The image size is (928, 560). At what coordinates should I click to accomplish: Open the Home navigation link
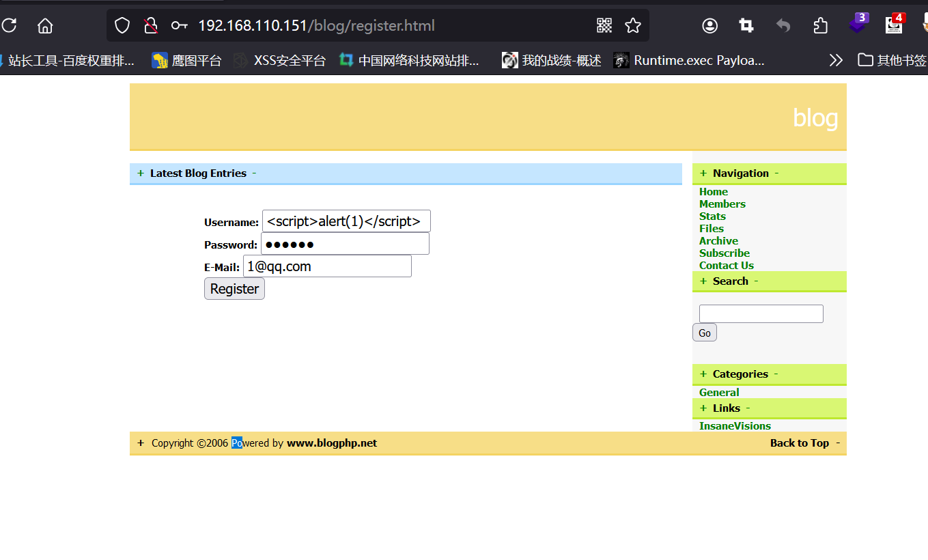[x=714, y=192]
